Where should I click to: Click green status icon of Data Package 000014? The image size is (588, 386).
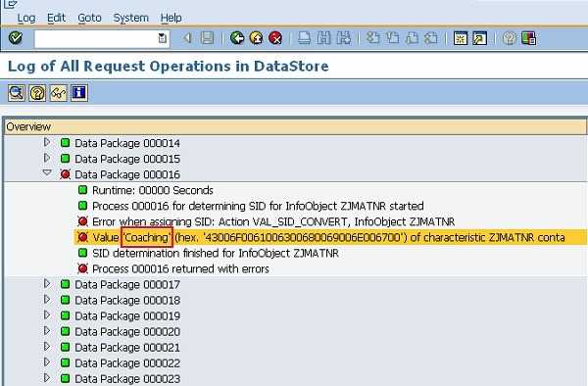pyautogui.click(x=66, y=143)
